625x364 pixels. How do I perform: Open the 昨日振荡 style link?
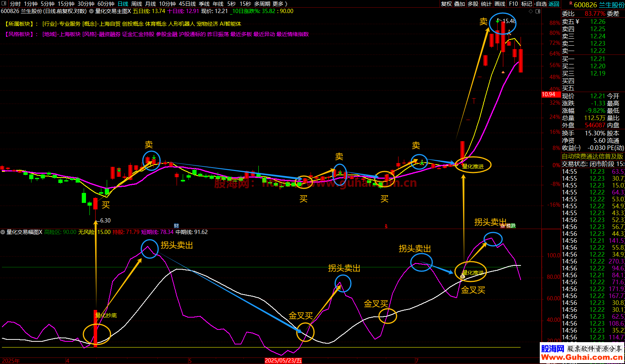[218, 34]
